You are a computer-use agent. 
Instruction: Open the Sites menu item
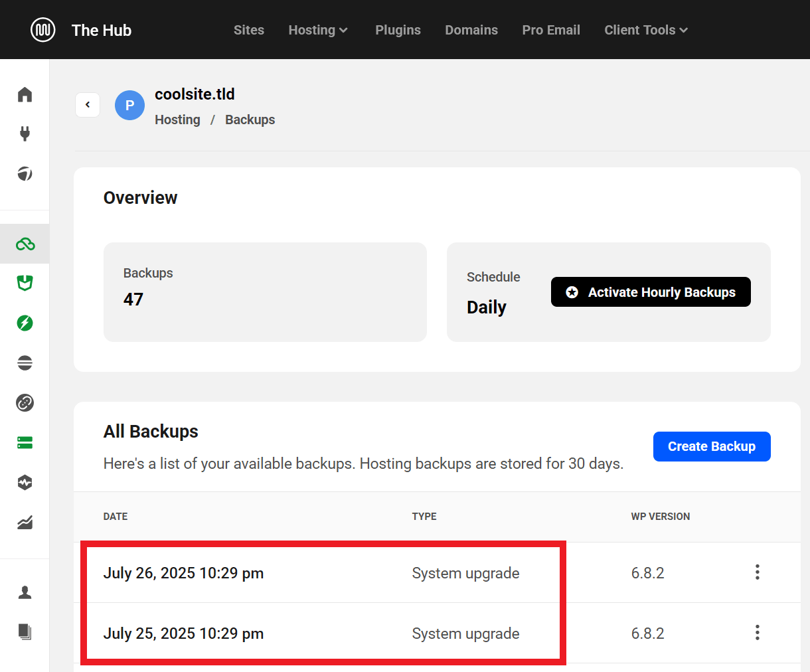[249, 30]
